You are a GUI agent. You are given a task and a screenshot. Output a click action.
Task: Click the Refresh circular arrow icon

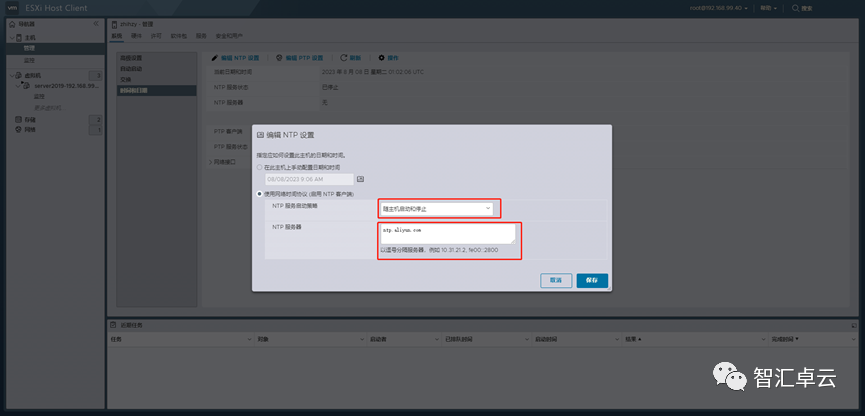344,57
